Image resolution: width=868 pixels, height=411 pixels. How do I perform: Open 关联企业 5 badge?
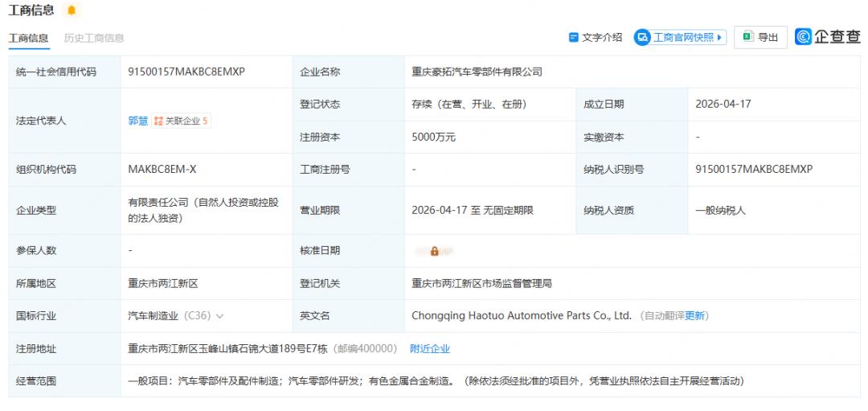181,121
